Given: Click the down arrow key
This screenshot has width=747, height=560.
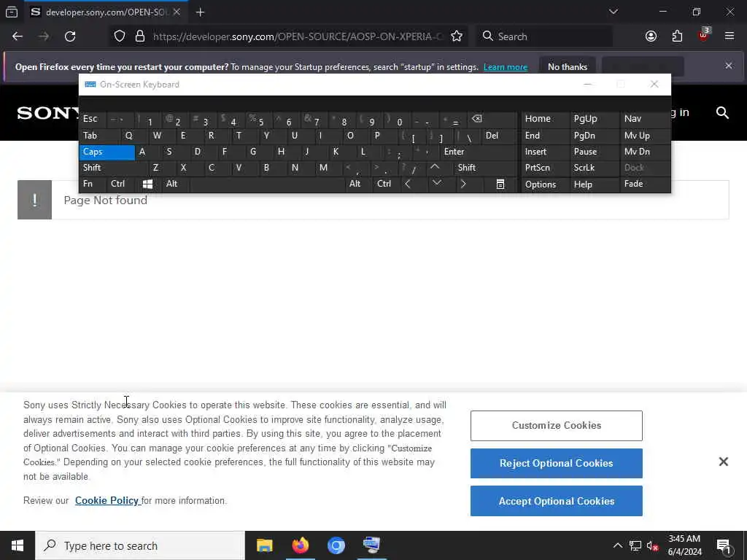Looking at the screenshot, I should click(x=437, y=183).
